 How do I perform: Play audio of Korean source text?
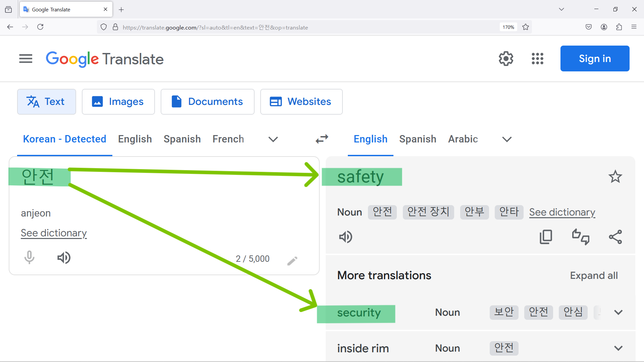click(x=64, y=258)
